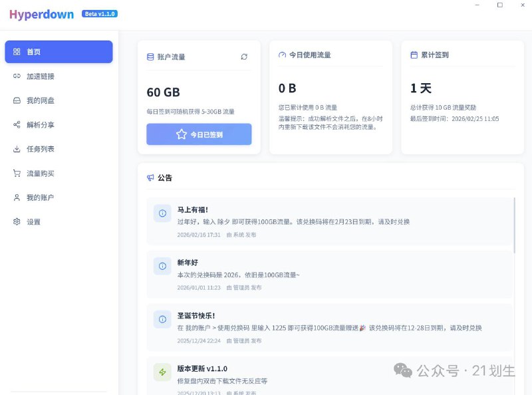Click the 流量购买 shopping cart icon
The image size is (532, 395).
coord(17,174)
